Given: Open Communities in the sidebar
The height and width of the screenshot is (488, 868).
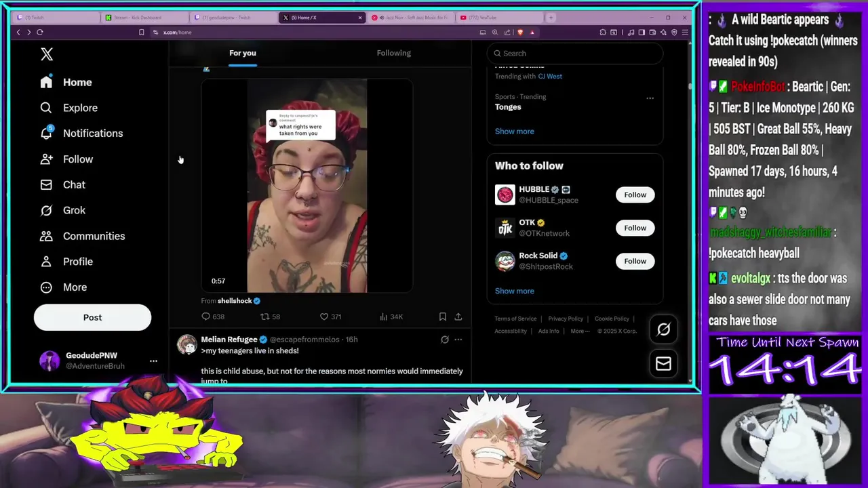Looking at the screenshot, I should point(82,236).
